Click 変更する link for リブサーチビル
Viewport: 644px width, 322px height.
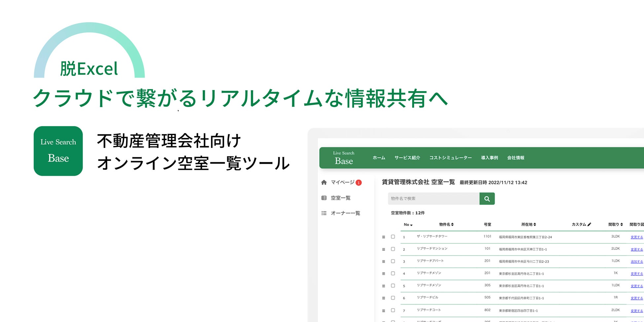click(637, 298)
